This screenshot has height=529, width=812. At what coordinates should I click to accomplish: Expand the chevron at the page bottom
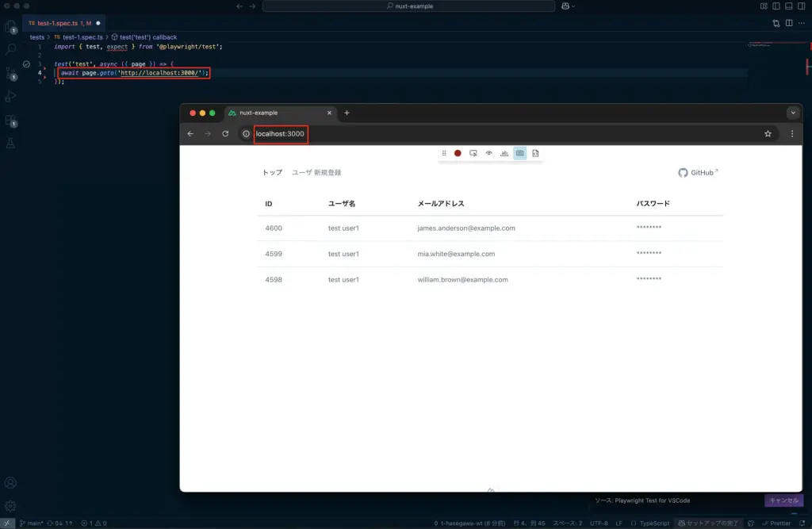pos(492,492)
